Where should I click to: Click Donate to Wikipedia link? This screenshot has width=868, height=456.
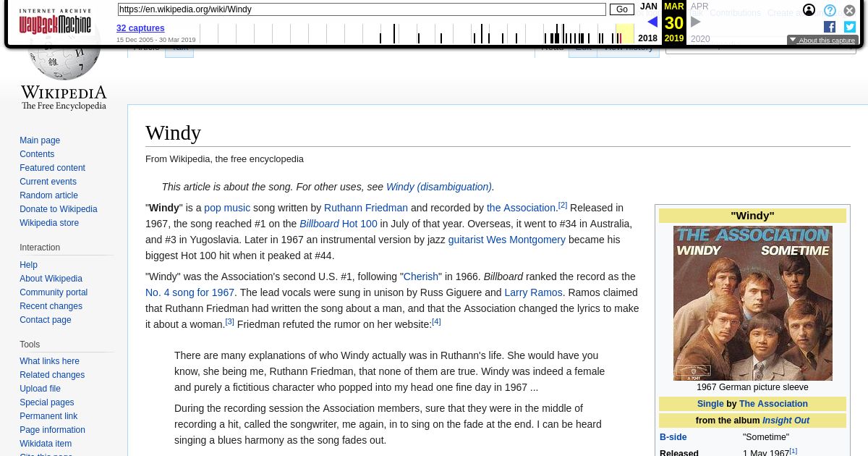click(59, 209)
